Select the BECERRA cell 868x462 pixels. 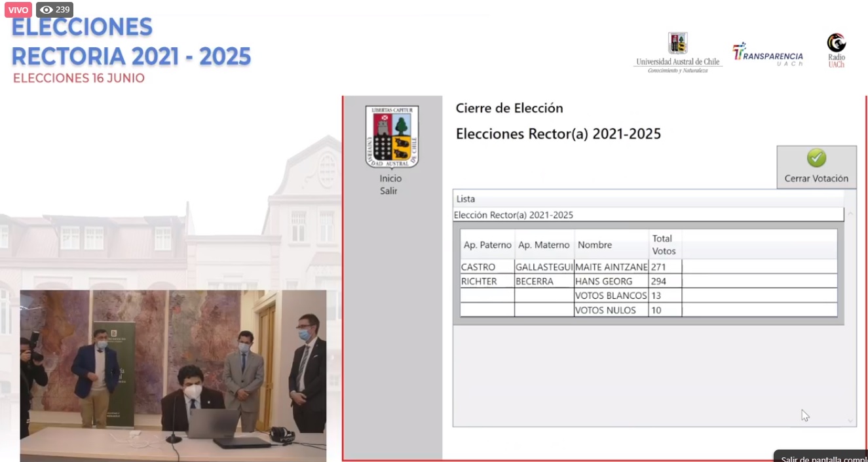click(x=544, y=281)
